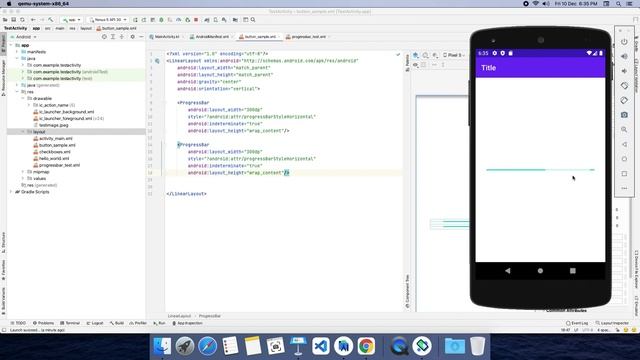640x360 pixels.
Task: Open Finder from the dock
Action: pos(162,346)
